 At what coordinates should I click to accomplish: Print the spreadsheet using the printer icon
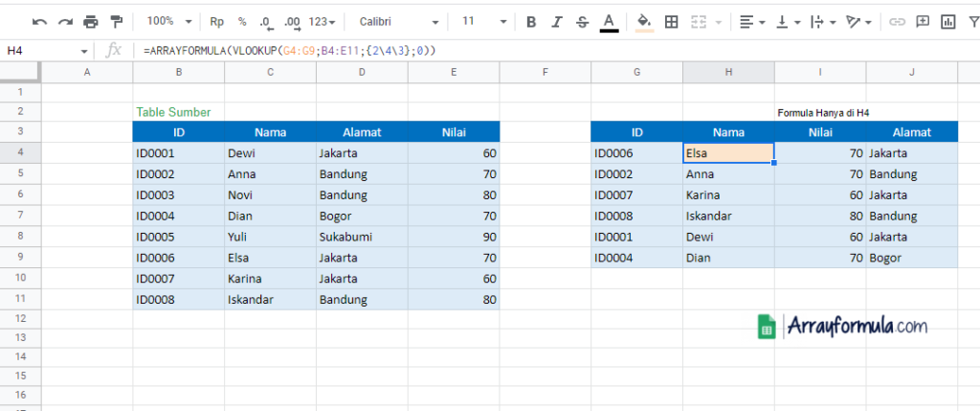91,21
